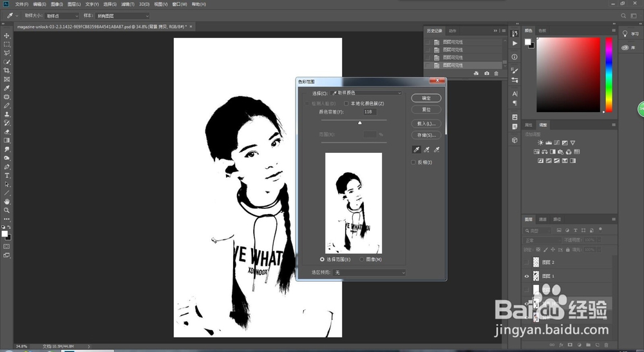Select the Pen tool

pyautogui.click(x=6, y=167)
